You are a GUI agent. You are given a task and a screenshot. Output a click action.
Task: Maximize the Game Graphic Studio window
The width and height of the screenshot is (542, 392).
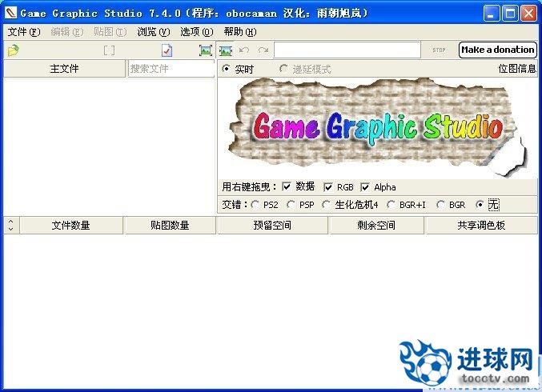pyautogui.click(x=510, y=14)
